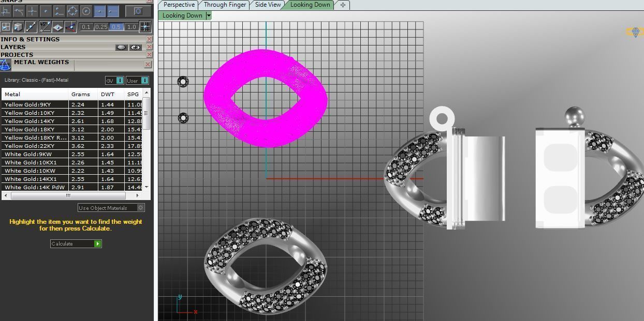This screenshot has height=321, width=644.
Task: Close the Layers panel
Action: [150, 47]
